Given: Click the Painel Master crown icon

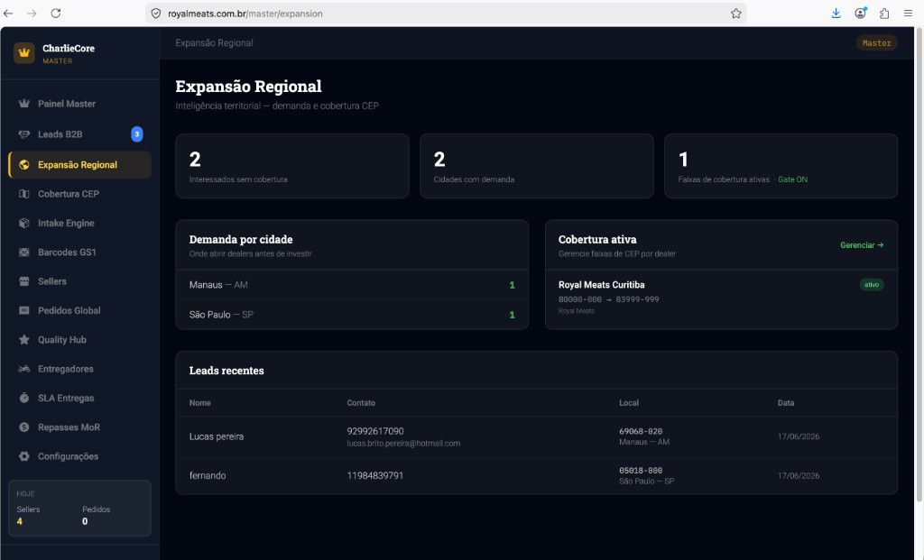Looking at the screenshot, I should pyautogui.click(x=24, y=104).
